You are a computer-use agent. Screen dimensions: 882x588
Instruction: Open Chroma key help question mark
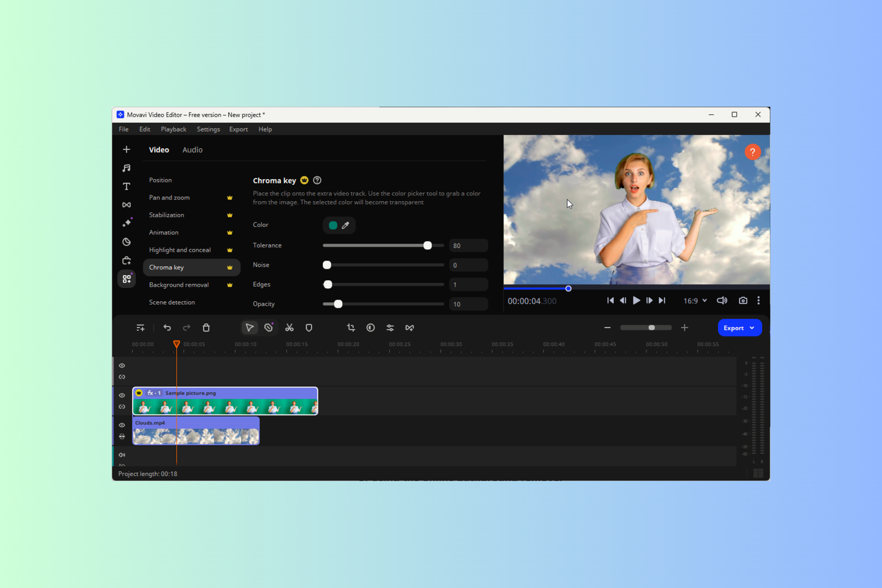(x=317, y=180)
